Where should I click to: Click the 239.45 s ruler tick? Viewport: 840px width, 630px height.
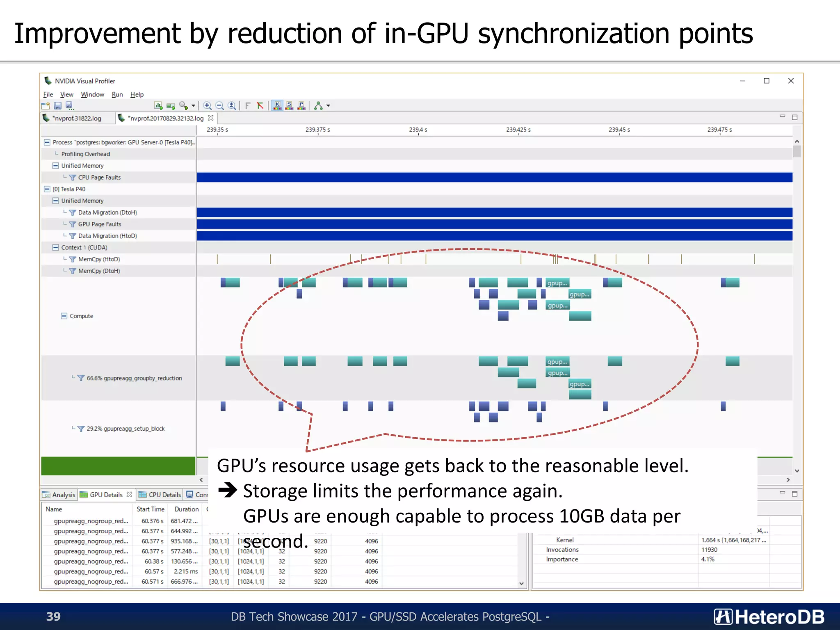point(619,130)
